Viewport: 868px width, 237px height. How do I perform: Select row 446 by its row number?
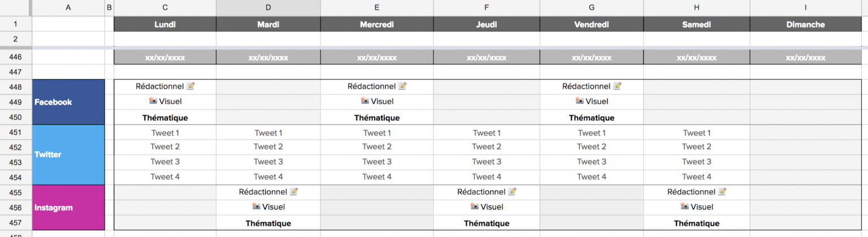click(x=15, y=57)
